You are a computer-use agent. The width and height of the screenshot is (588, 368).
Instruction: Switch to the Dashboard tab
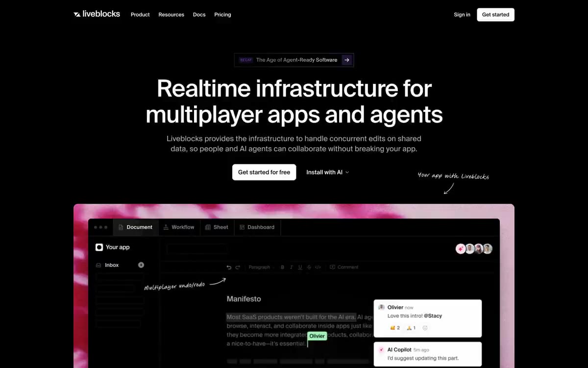pyautogui.click(x=257, y=227)
